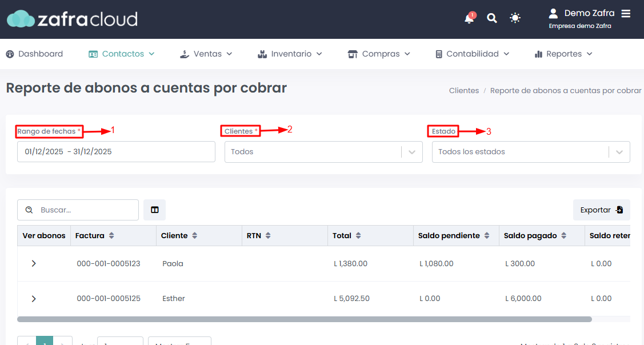The height and width of the screenshot is (345, 644).
Task: Click invoice number 000-001-0005123
Action: (x=109, y=264)
